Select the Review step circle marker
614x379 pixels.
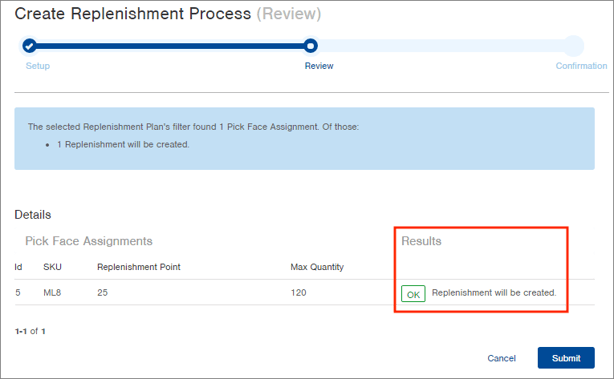pyautogui.click(x=311, y=46)
